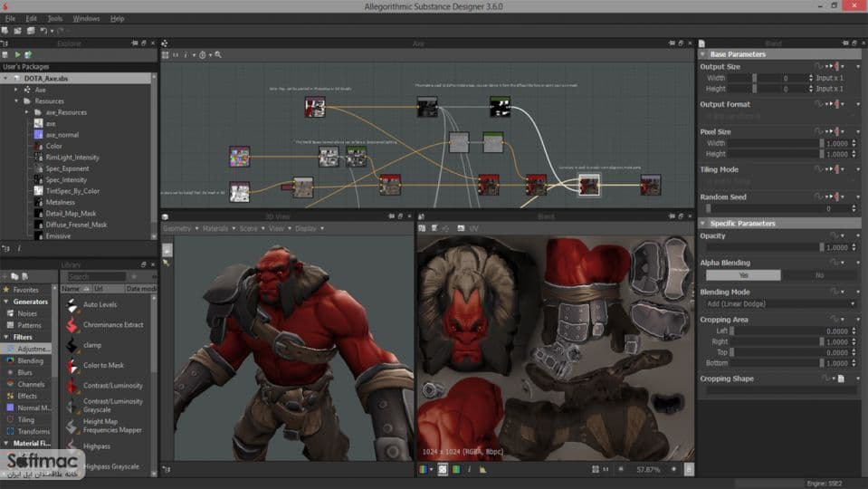This screenshot has width=868, height=489.
Task: Click the selected blend node in graph
Action: 589,185
